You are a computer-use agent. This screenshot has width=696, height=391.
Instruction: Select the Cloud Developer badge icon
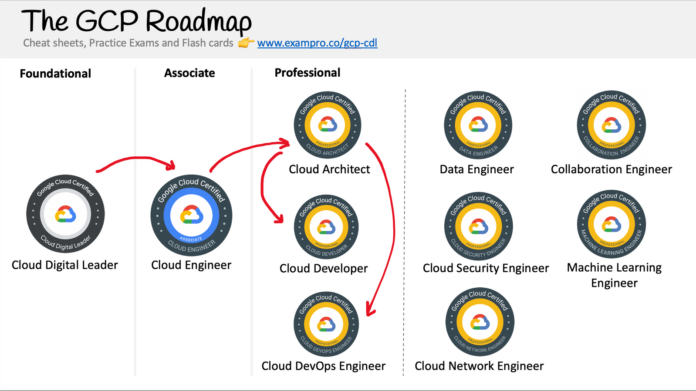click(x=326, y=227)
